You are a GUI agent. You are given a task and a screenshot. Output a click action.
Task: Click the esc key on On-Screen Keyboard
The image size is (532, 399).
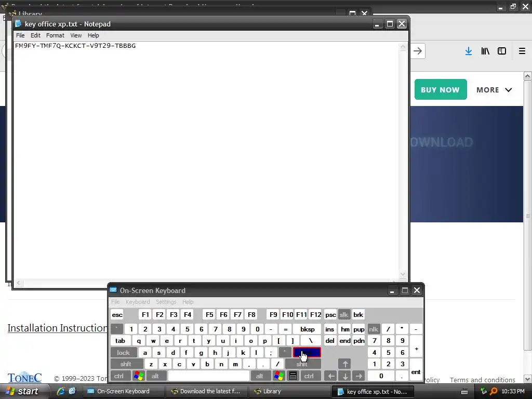(x=117, y=314)
